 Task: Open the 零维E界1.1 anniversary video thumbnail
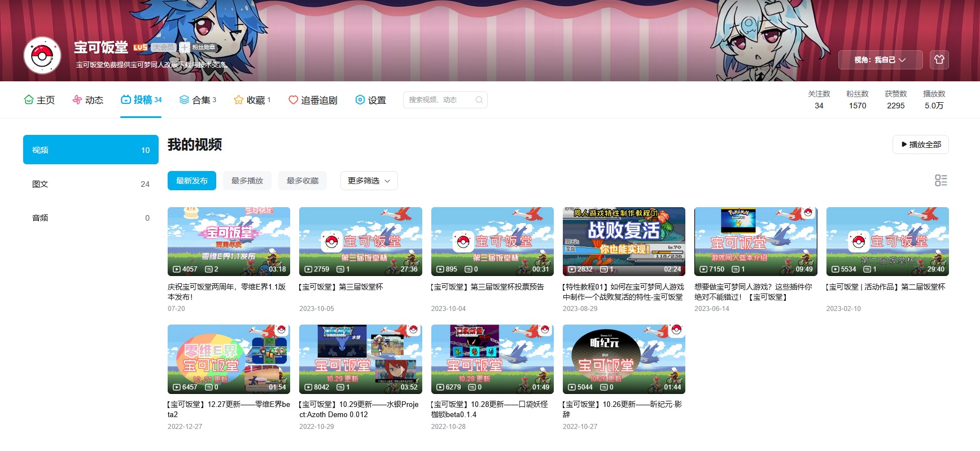click(229, 242)
